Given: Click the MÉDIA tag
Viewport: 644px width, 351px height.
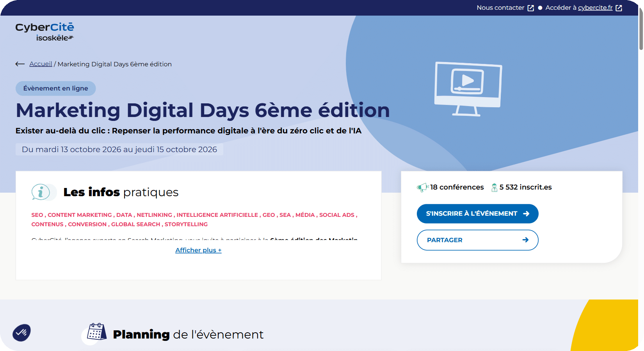Looking at the screenshot, I should pos(305,215).
